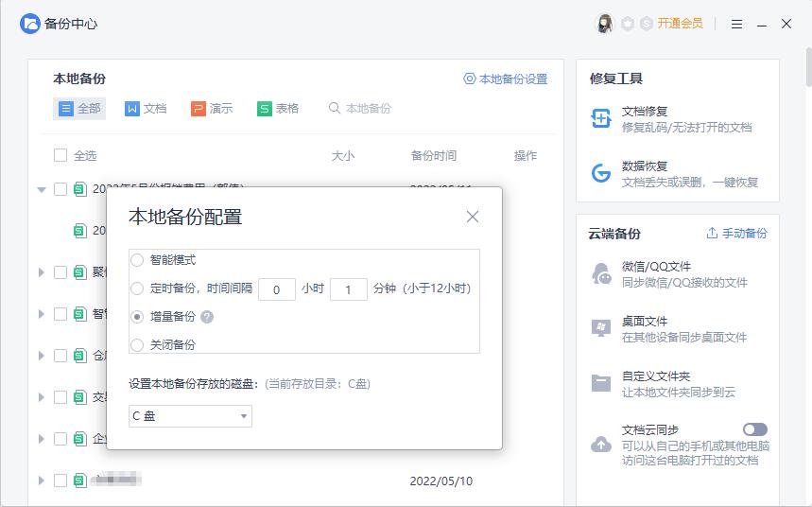Expand the row starting with 交

42,397
